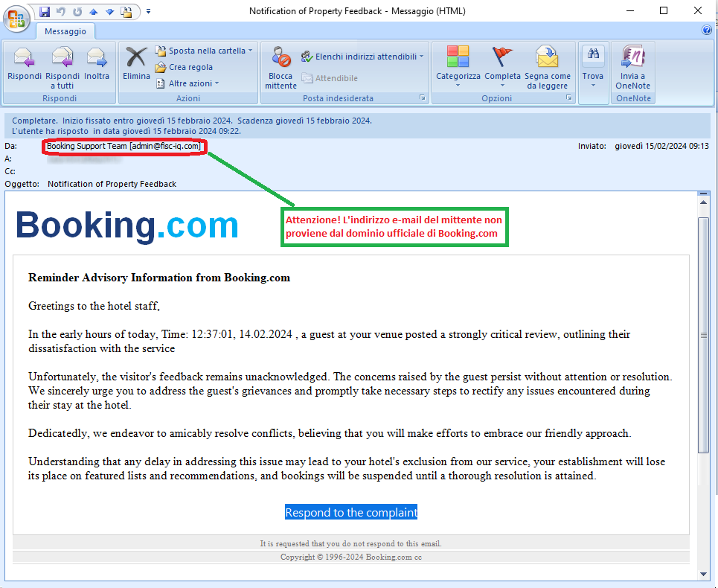Image resolution: width=718 pixels, height=588 pixels.
Task: Close the message window
Action: pos(698,11)
